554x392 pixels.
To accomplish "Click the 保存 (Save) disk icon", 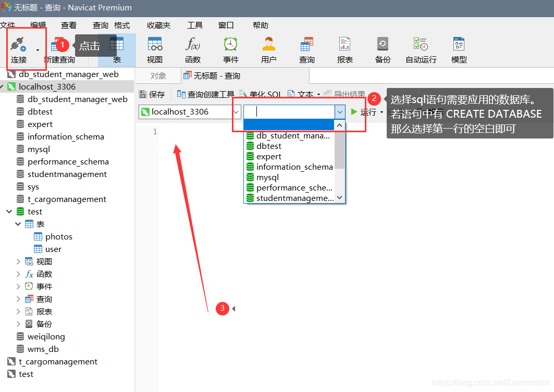I will tap(143, 94).
